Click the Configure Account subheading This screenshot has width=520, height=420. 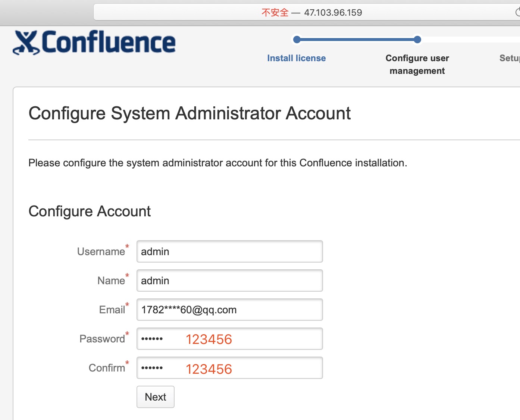point(90,211)
